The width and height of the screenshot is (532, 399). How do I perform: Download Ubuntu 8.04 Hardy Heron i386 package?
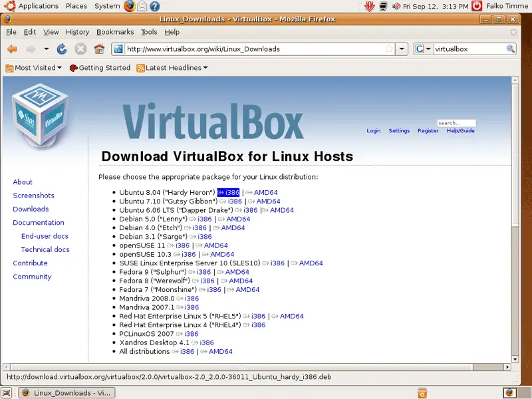click(x=228, y=192)
